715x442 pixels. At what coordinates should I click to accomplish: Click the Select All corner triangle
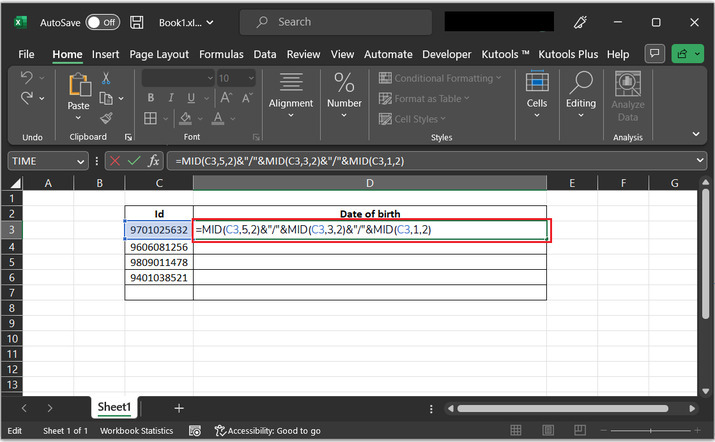tap(16, 183)
